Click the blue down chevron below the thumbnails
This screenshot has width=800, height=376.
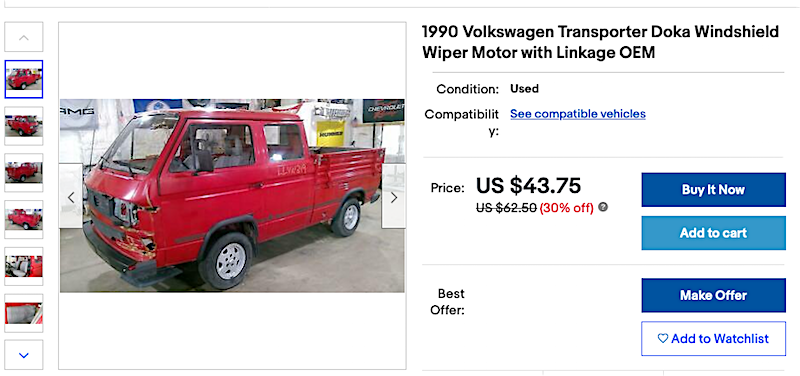point(24,355)
